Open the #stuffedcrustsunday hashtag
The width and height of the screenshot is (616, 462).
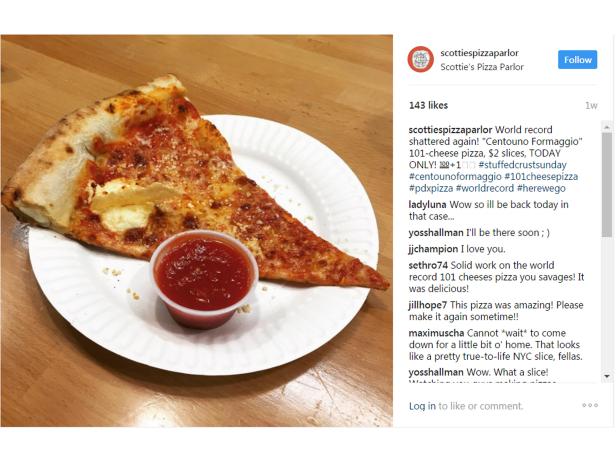pyautogui.click(x=522, y=165)
